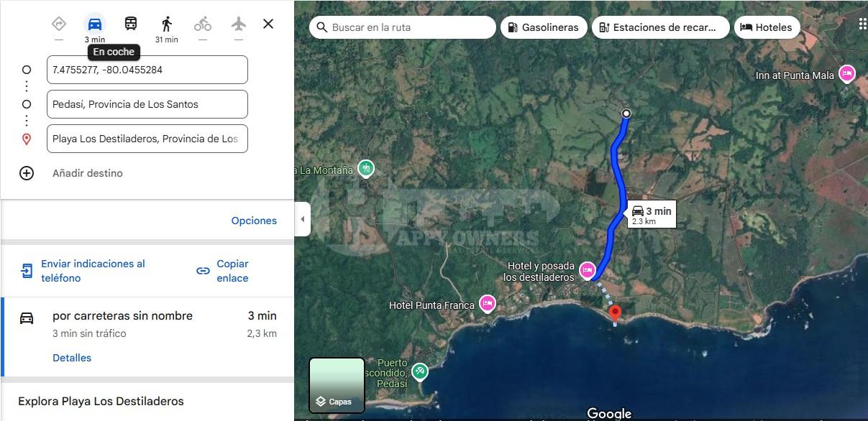Click the copy link chain icon
The width and height of the screenshot is (868, 421).
point(204,271)
